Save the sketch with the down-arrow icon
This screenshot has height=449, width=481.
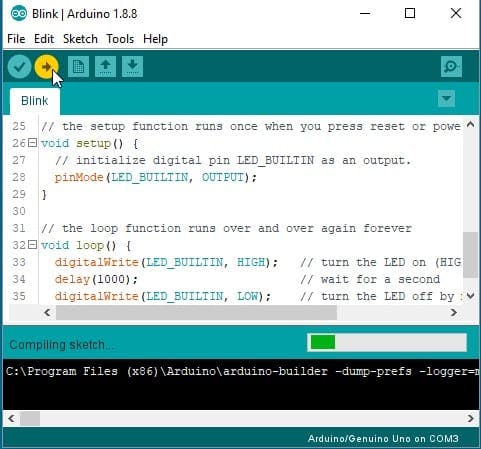pyautogui.click(x=132, y=67)
